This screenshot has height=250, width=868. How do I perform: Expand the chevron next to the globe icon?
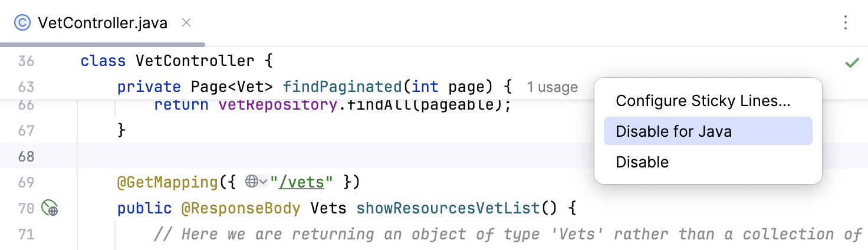263,182
